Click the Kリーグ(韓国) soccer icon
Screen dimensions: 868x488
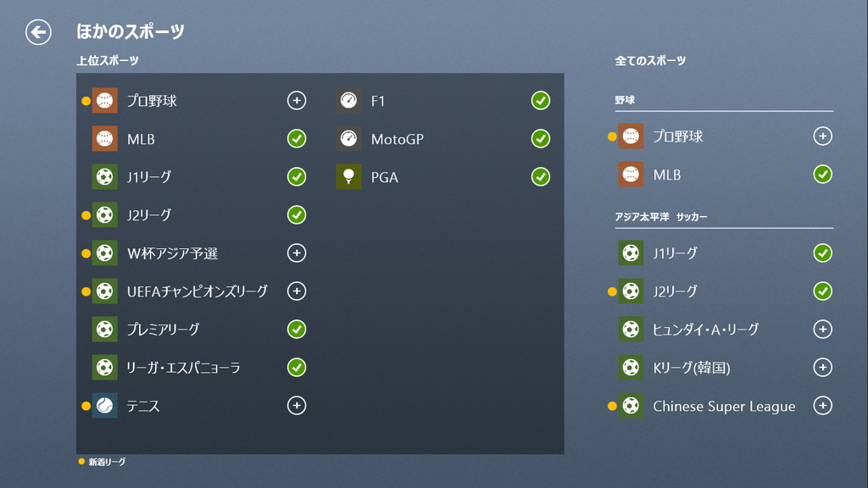point(631,368)
